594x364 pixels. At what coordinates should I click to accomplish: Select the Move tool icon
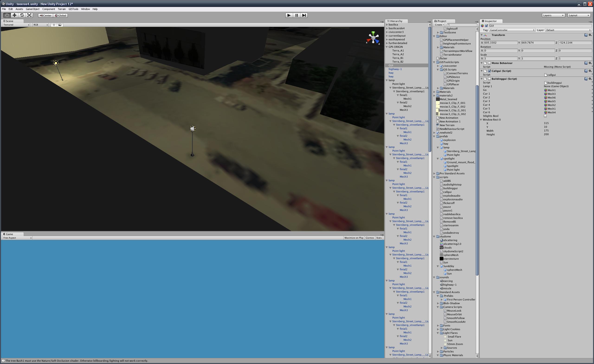click(x=14, y=15)
